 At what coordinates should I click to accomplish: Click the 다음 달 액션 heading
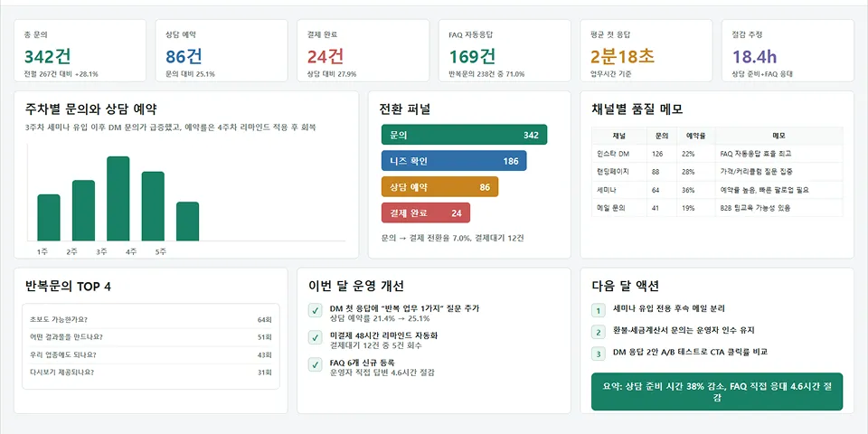click(x=625, y=287)
